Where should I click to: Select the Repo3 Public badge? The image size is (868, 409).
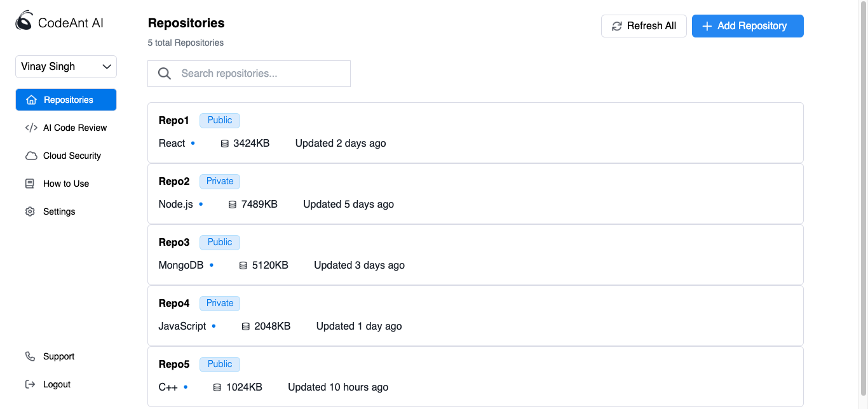pyautogui.click(x=220, y=242)
